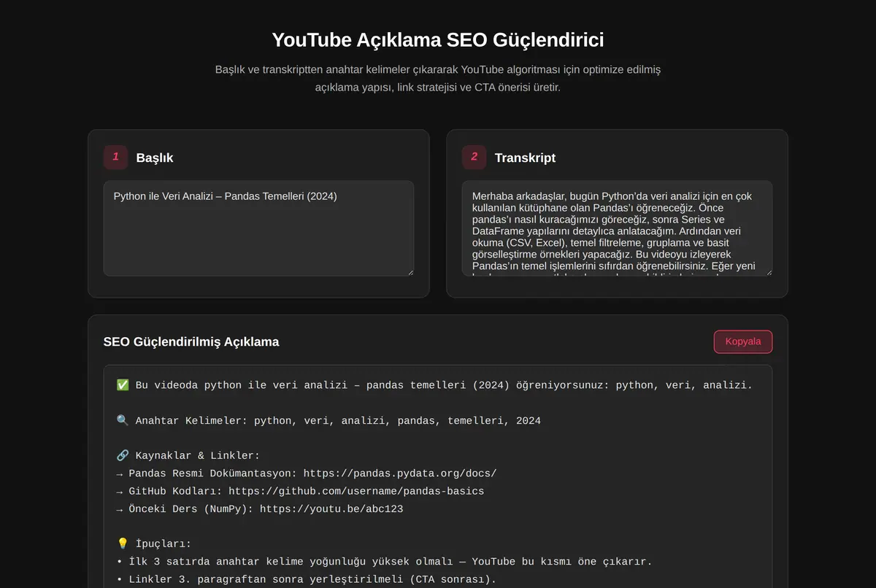876x588 pixels.
Task: Click the lightbulb emoji before İpuçları
Action: click(x=123, y=544)
